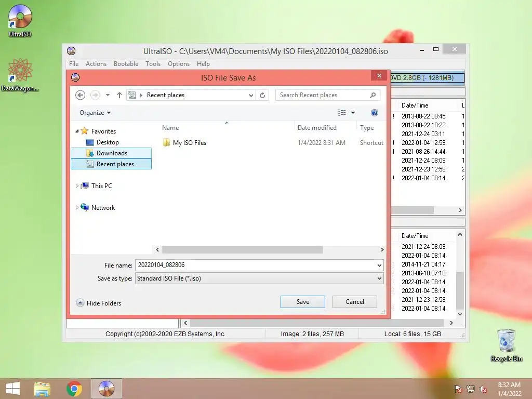Click the ISO File Save As title icon
This screenshot has height=399, width=532.
point(75,77)
